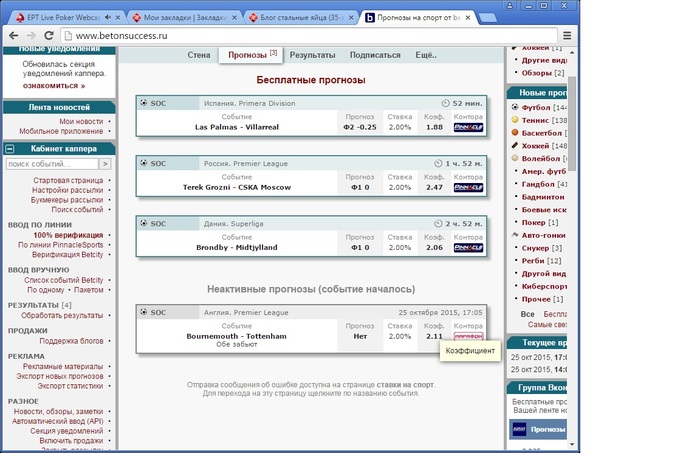700x453 pixels.
Task: Click the Pinnacle logo for Terek Grozni - CSKA
Action: [x=468, y=187]
